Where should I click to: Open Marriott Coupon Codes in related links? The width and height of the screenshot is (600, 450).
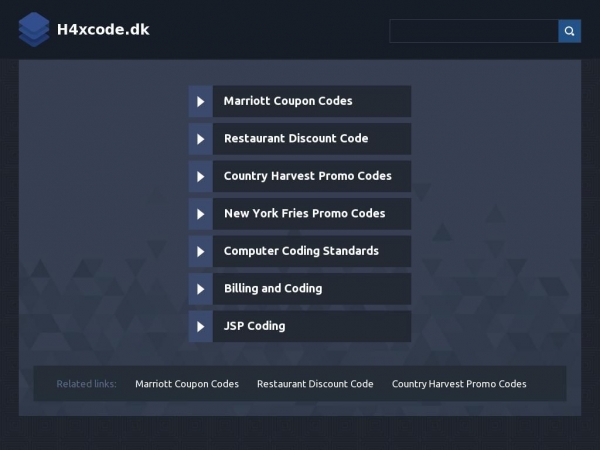[x=187, y=384]
